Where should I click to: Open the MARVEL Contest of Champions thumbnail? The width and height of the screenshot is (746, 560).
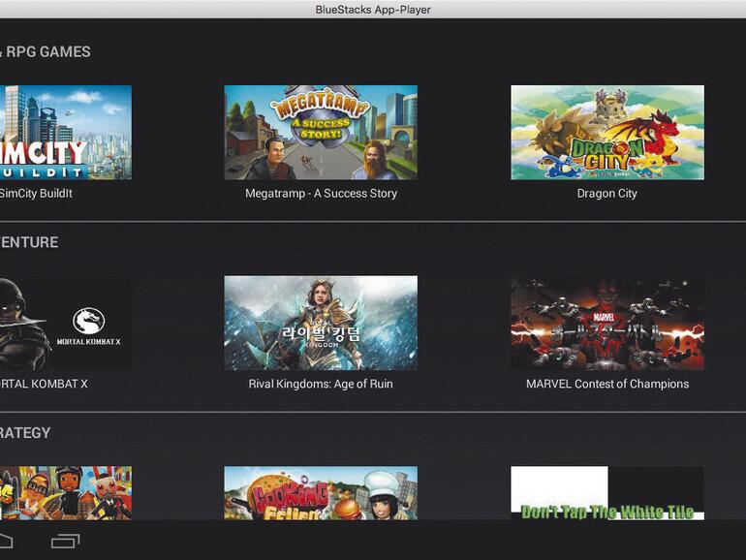[607, 323]
